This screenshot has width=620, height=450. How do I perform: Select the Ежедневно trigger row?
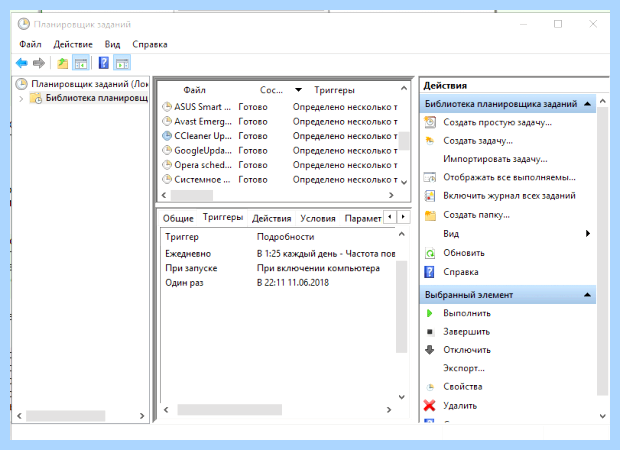(280, 254)
